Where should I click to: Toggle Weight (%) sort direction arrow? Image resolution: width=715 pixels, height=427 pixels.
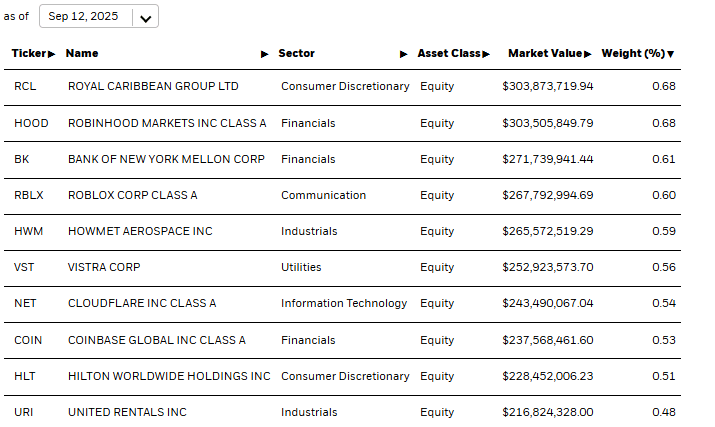point(670,54)
